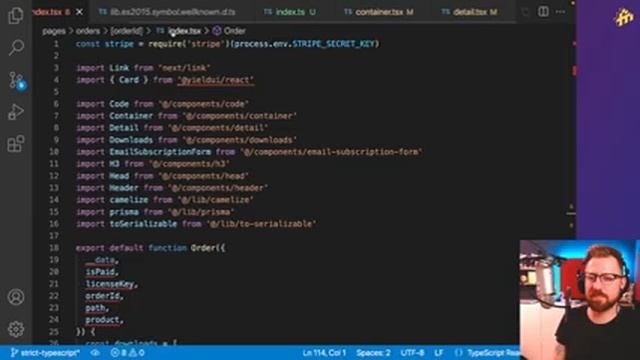Click line number 10 in gutter
Screen dimensions: 640x360
coord(54,152)
